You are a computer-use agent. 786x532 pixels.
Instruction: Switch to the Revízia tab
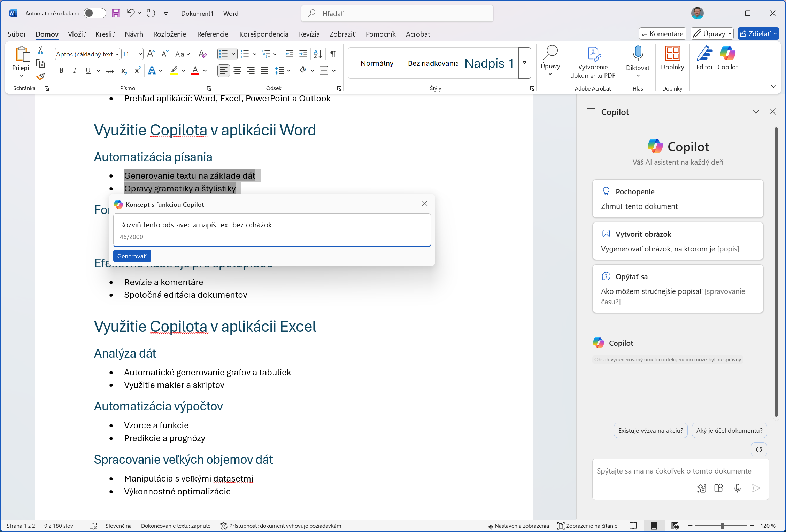coord(309,34)
